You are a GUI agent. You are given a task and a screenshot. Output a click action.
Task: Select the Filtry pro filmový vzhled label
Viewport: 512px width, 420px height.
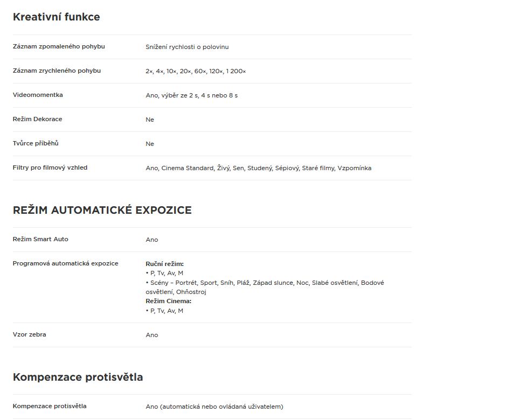[x=50, y=167]
